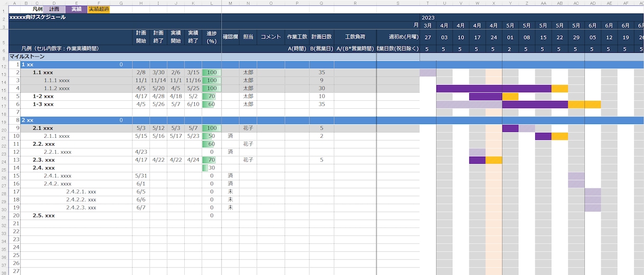The image size is (644, 275).
Task: Select the task cell '1.1.1 xxxx'
Action: (x=57, y=80)
